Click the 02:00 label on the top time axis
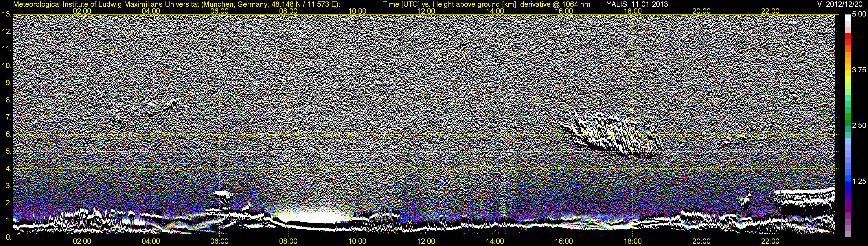The width and height of the screenshot is (868, 246). click(82, 11)
